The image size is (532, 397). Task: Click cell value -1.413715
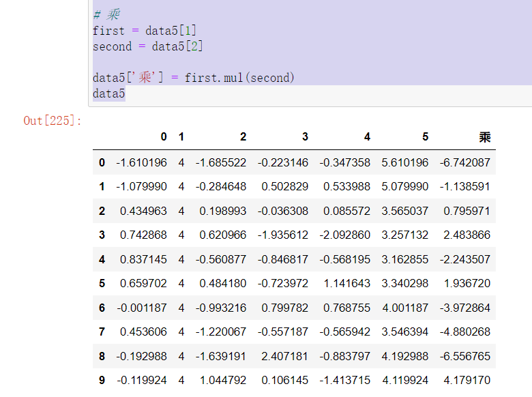(344, 380)
